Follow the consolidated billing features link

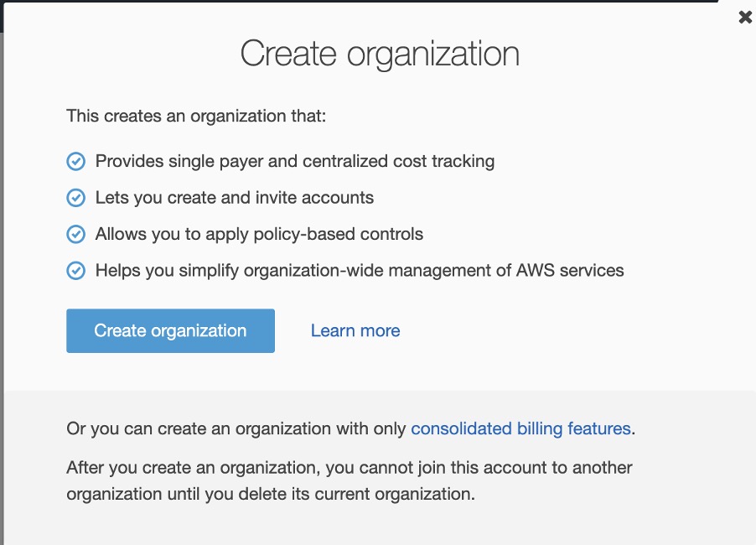[x=520, y=428]
